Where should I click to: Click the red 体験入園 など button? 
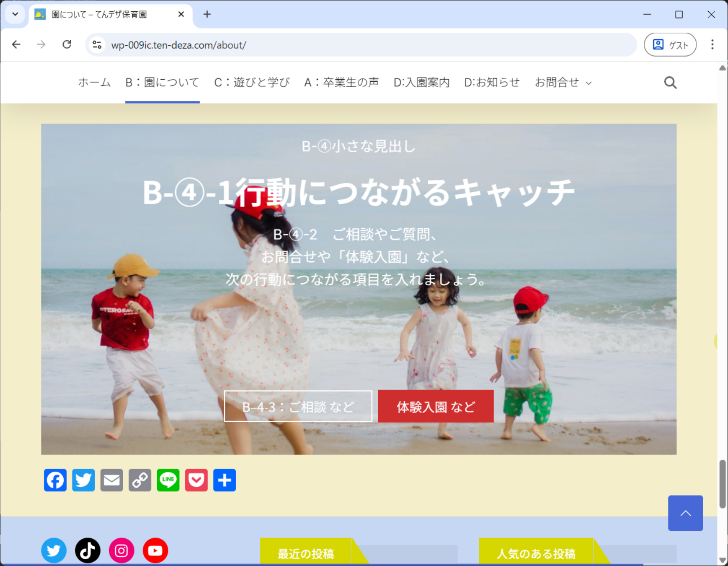(436, 407)
